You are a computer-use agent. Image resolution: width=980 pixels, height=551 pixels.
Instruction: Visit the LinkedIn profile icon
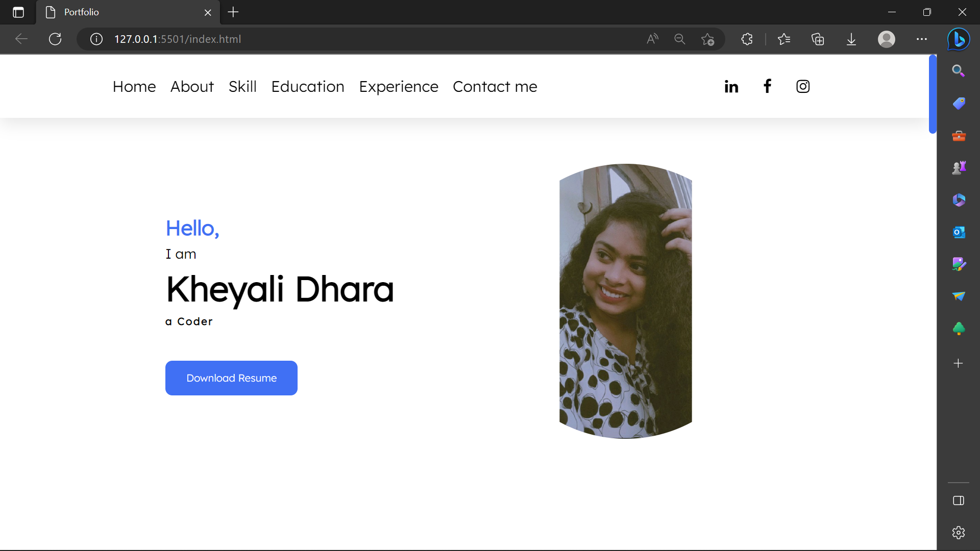click(730, 86)
